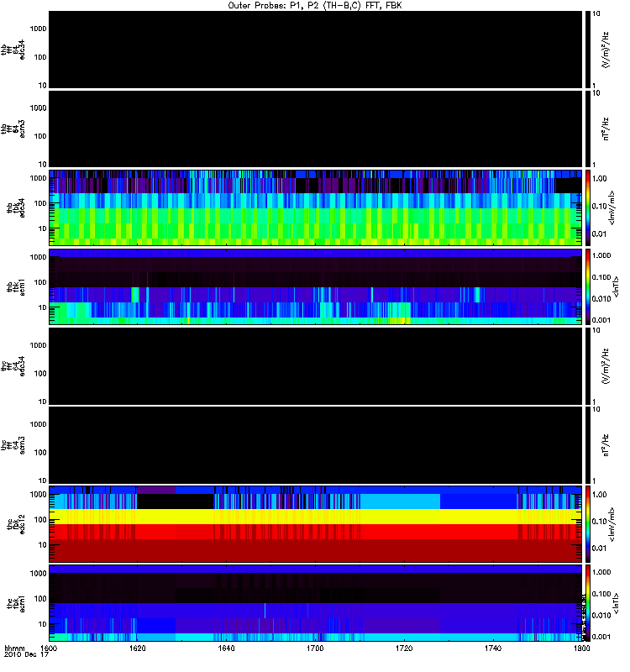Image resolution: width=630 pixels, height=672 pixels.
Task: Click the thc fbk edc12 color bar
Action: pos(588,523)
